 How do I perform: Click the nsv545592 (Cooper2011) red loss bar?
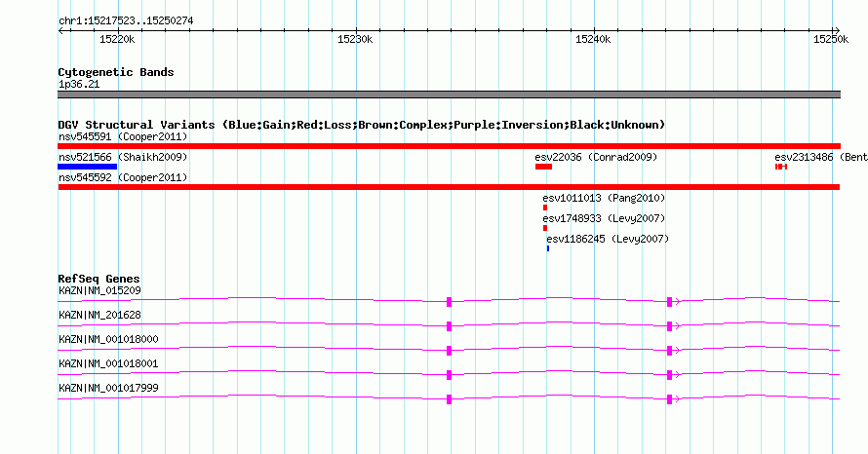point(449,187)
